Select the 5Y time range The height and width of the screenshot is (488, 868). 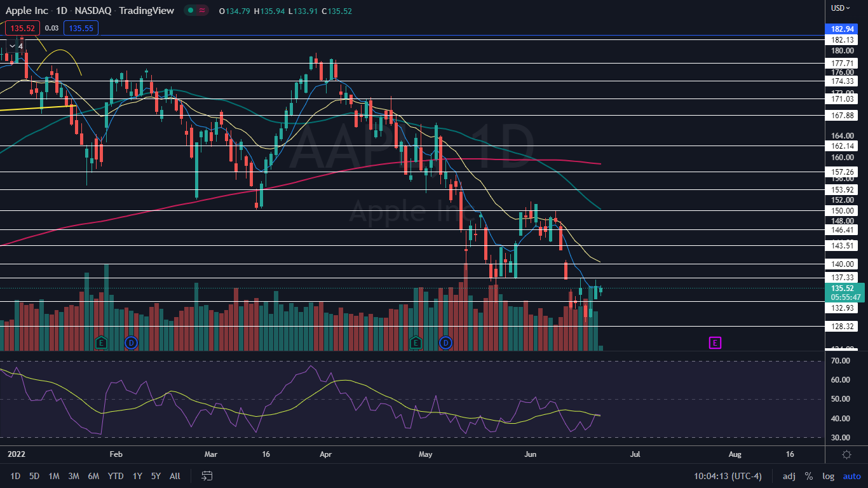click(x=156, y=476)
